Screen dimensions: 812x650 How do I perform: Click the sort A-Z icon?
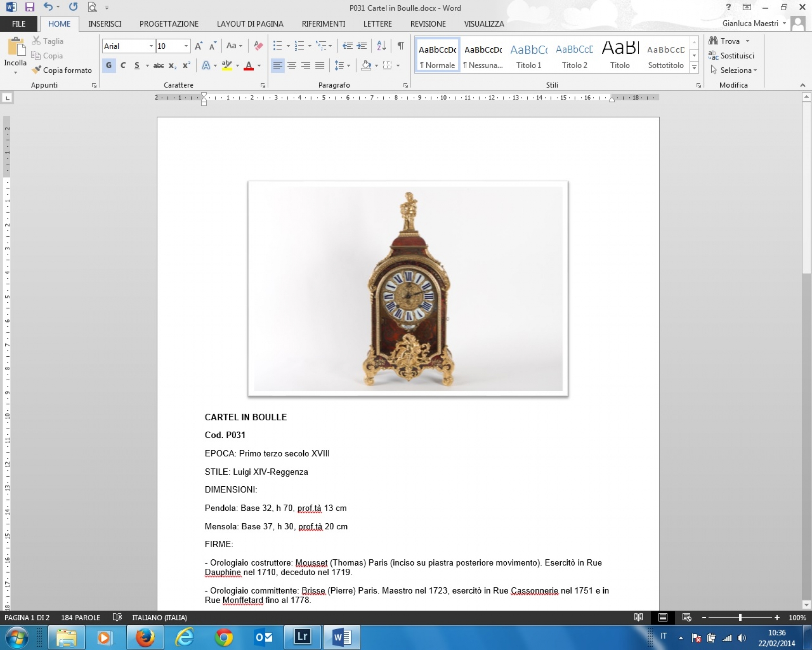(x=381, y=45)
